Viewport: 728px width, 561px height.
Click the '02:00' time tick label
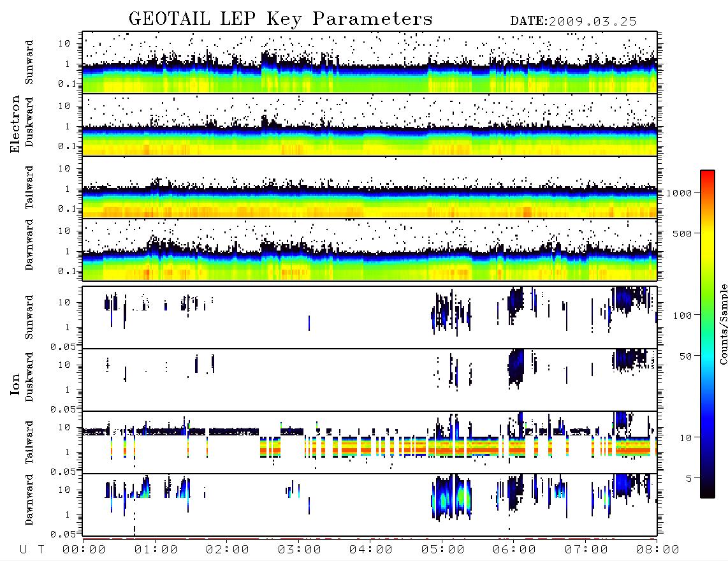[x=228, y=550]
